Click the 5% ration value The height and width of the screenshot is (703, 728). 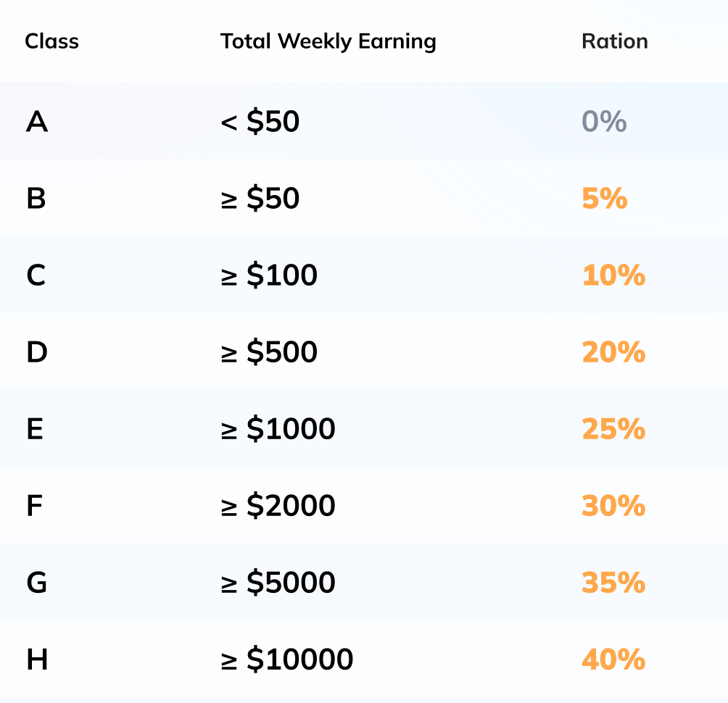point(604,199)
